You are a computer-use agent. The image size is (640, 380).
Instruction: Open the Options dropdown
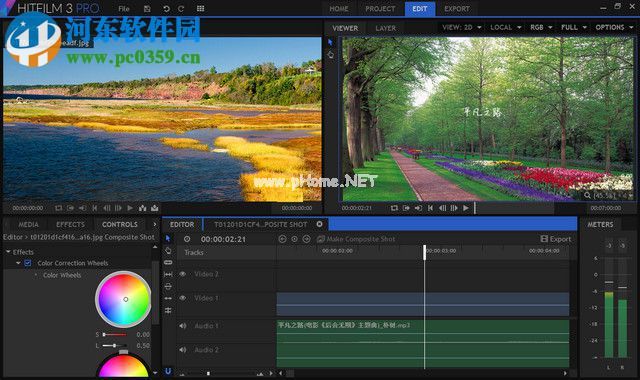click(x=614, y=27)
